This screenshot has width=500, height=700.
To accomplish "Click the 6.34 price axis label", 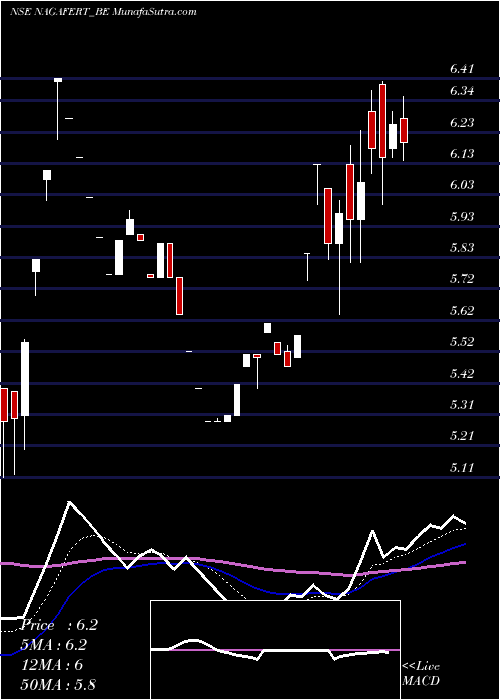I will point(462,91).
